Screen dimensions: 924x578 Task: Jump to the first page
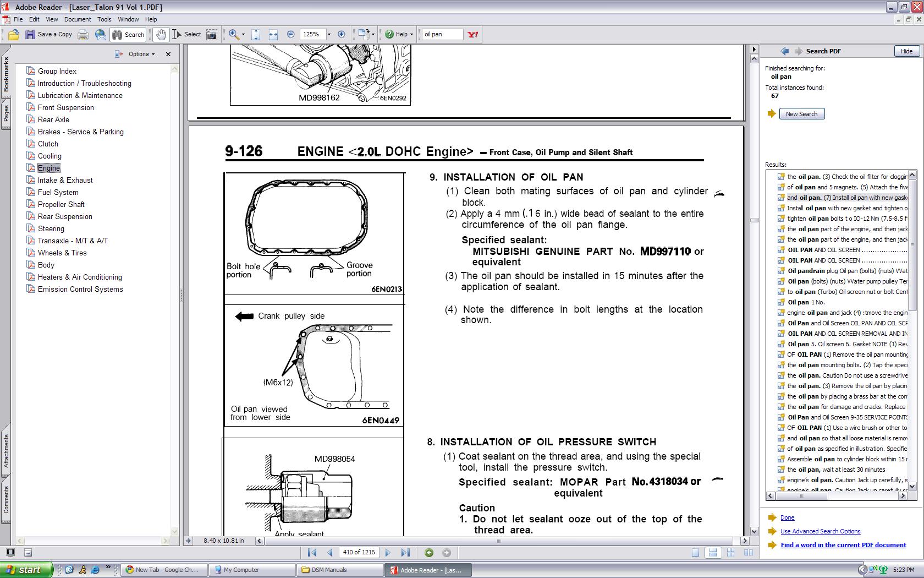pyautogui.click(x=312, y=553)
